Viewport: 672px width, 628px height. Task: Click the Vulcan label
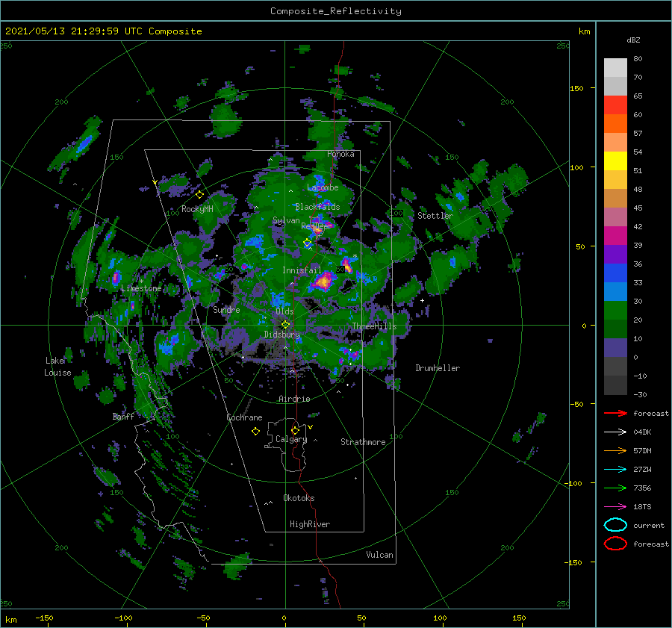[x=379, y=555]
